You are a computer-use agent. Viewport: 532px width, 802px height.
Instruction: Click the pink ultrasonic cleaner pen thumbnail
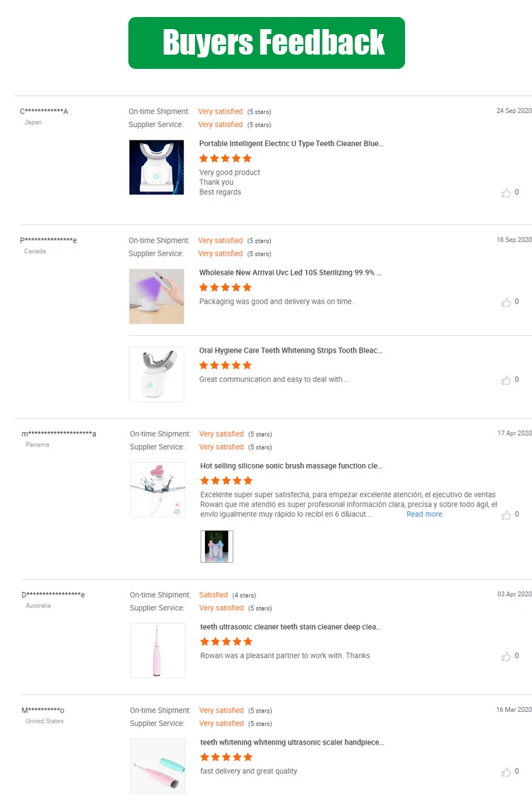point(157,651)
